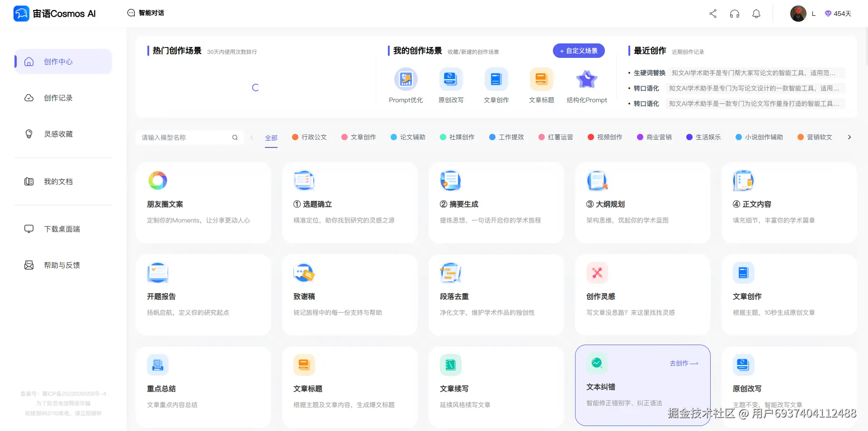Viewport: 868px width, 431px height.
Task: Click the left arrow of category tabs
Action: click(x=252, y=137)
